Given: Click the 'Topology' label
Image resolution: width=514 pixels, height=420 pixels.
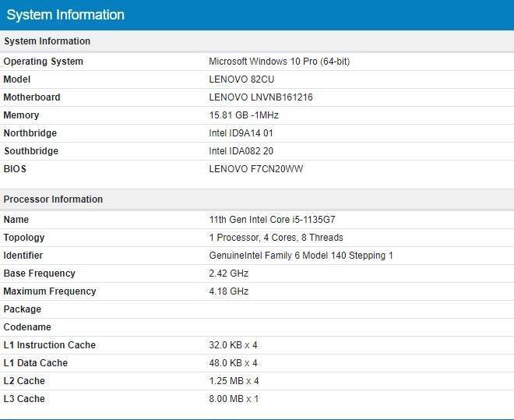Looking at the screenshot, I should pos(24,238).
